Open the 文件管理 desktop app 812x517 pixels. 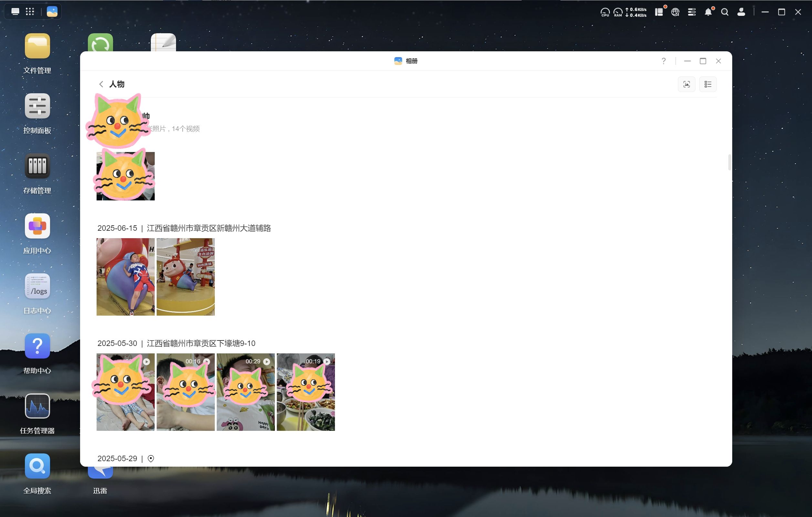click(x=37, y=46)
